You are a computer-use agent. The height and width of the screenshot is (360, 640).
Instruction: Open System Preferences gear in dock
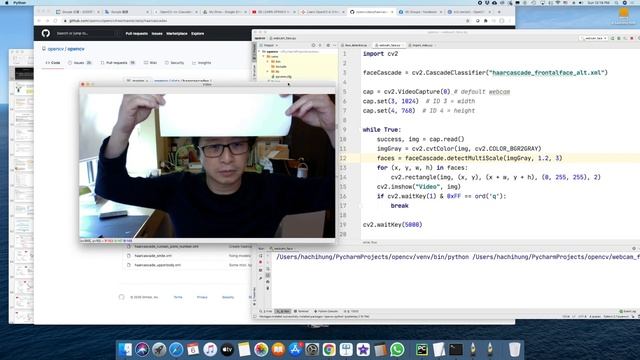point(312,349)
